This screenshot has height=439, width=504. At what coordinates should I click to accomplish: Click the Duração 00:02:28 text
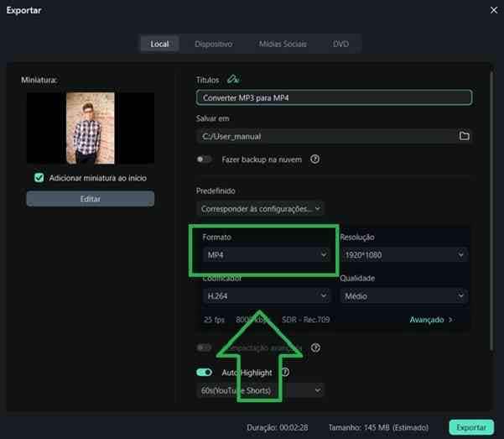coord(278,427)
